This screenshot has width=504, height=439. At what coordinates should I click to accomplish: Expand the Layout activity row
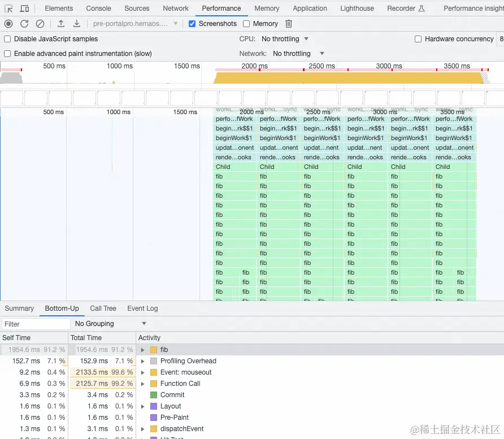pyautogui.click(x=143, y=407)
